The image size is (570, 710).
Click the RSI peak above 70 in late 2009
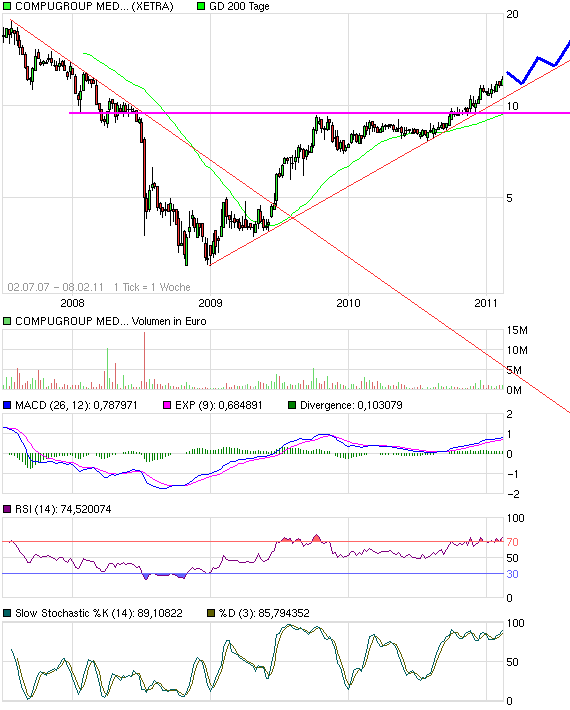(x=316, y=538)
